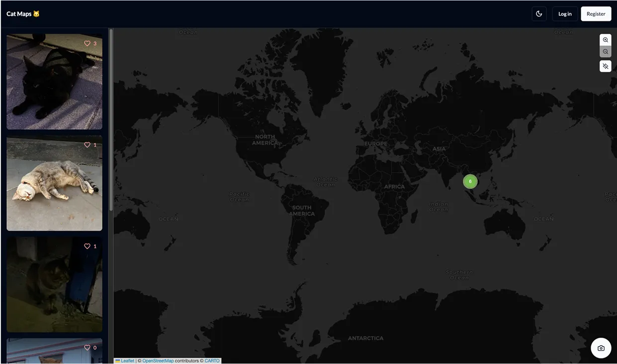Click the Log in button
Image resolution: width=617 pixels, height=364 pixels.
(x=565, y=14)
